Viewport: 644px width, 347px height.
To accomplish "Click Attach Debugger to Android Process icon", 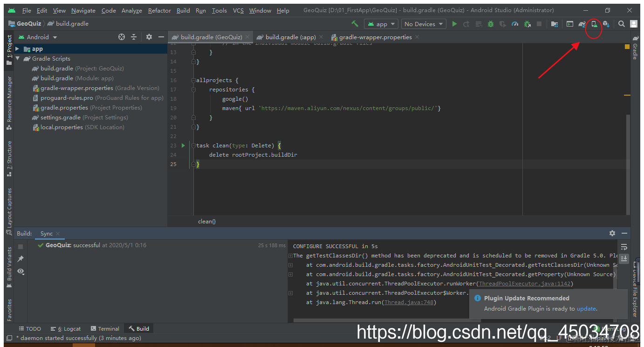I will (x=527, y=24).
